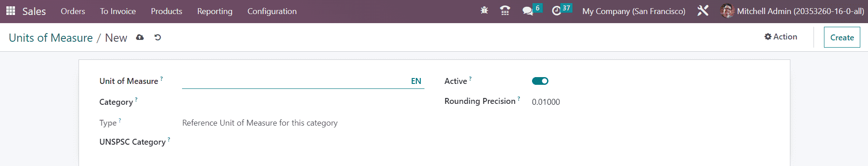Click the wrench tools icon
The height and width of the screenshot is (166, 868).
[703, 10]
